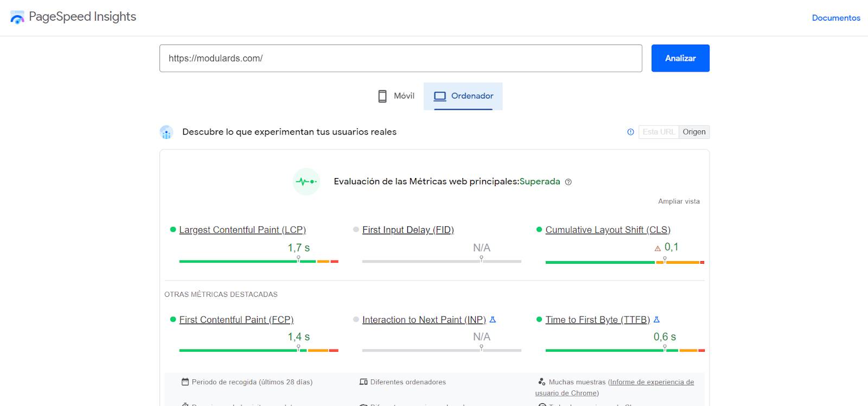Click the INP grey distribution bar
Image resolution: width=868 pixels, height=406 pixels.
tap(442, 351)
